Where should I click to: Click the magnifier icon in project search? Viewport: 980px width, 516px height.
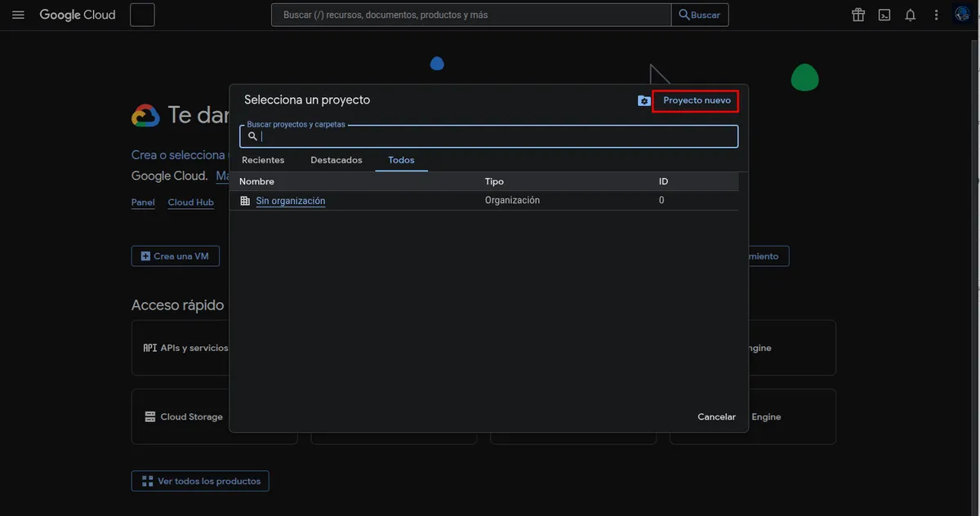coord(252,136)
